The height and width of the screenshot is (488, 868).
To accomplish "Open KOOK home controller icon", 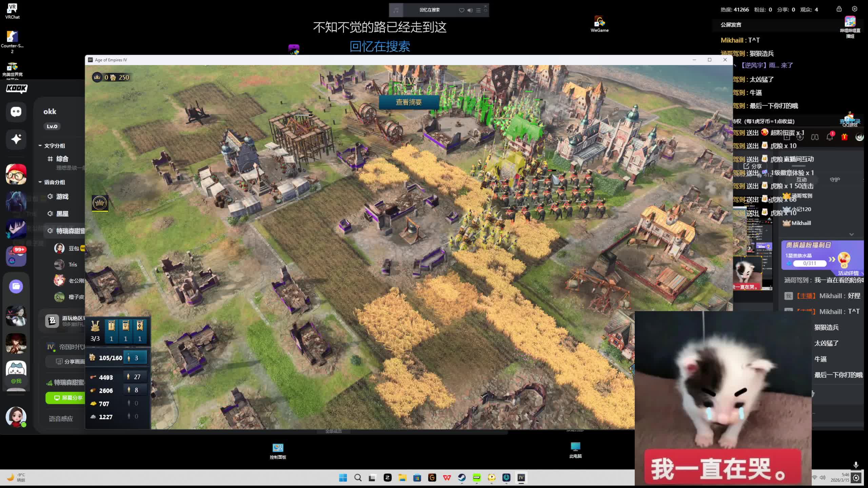I will 16,112.
